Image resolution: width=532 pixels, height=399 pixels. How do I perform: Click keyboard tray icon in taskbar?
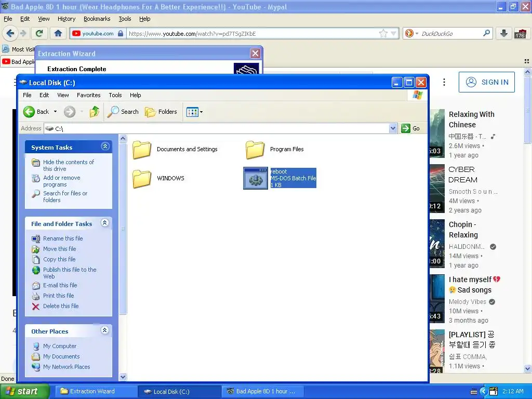[474, 392]
